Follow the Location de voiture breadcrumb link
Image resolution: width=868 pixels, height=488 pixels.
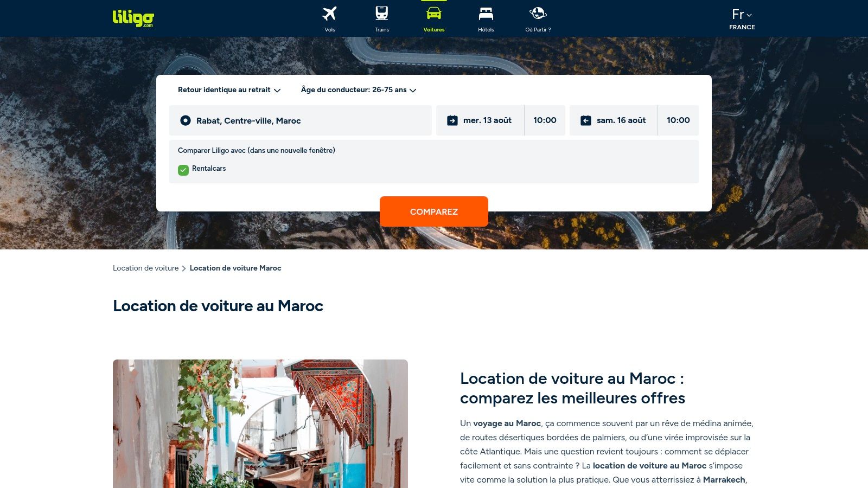pyautogui.click(x=145, y=268)
